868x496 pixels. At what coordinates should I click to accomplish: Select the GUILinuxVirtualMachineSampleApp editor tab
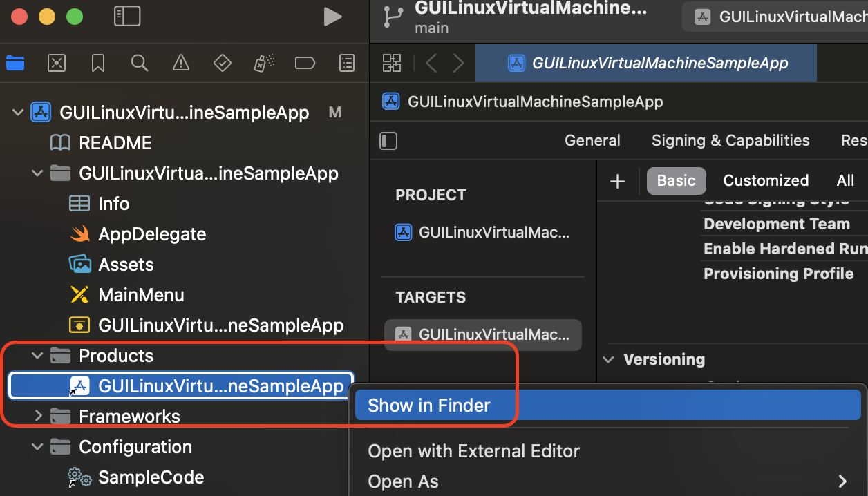pyautogui.click(x=645, y=64)
